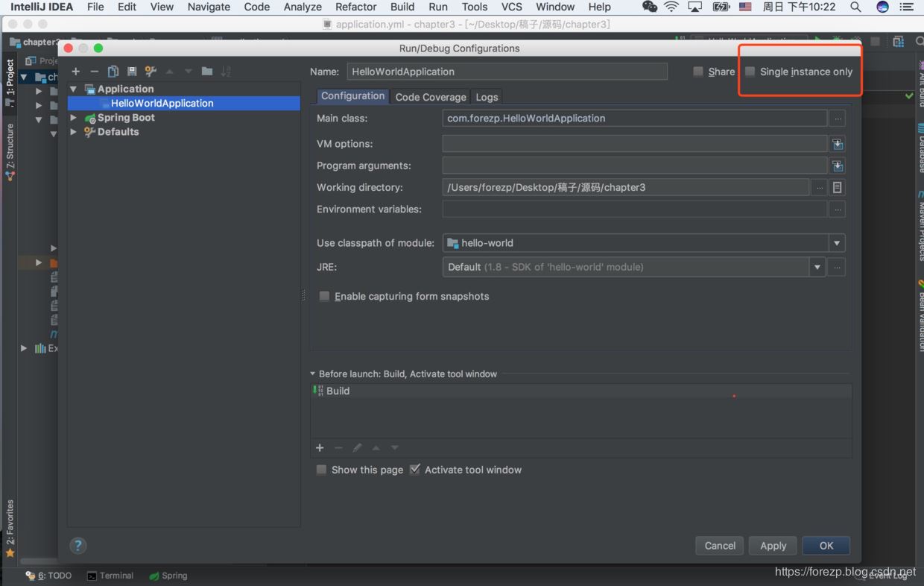The height and width of the screenshot is (586, 924).
Task: Open the Refactor menu
Action: (355, 7)
